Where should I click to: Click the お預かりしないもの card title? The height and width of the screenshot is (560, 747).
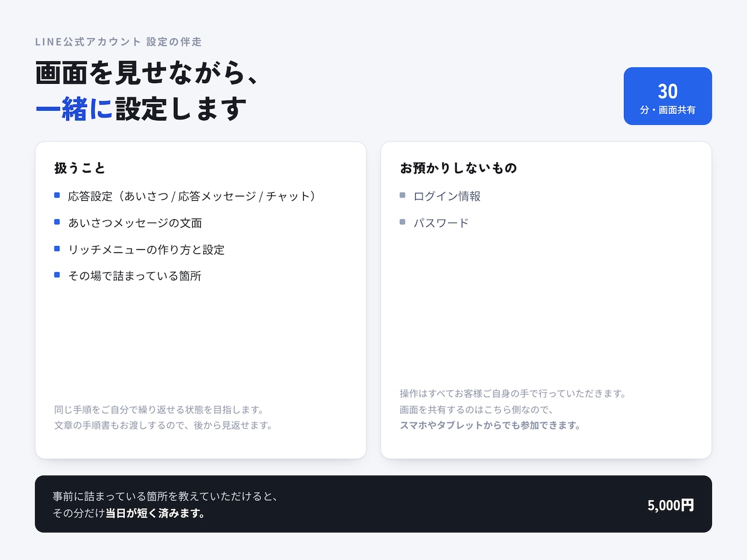coord(459,168)
